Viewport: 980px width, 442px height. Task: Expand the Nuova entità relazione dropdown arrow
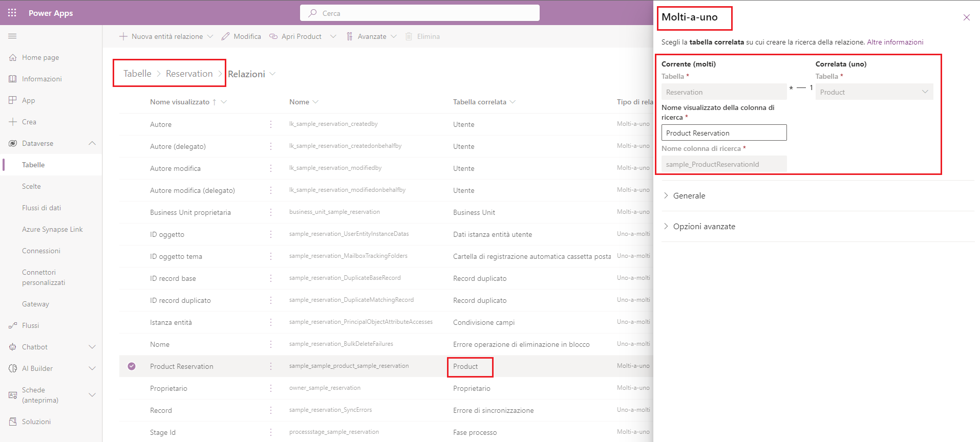[210, 36]
